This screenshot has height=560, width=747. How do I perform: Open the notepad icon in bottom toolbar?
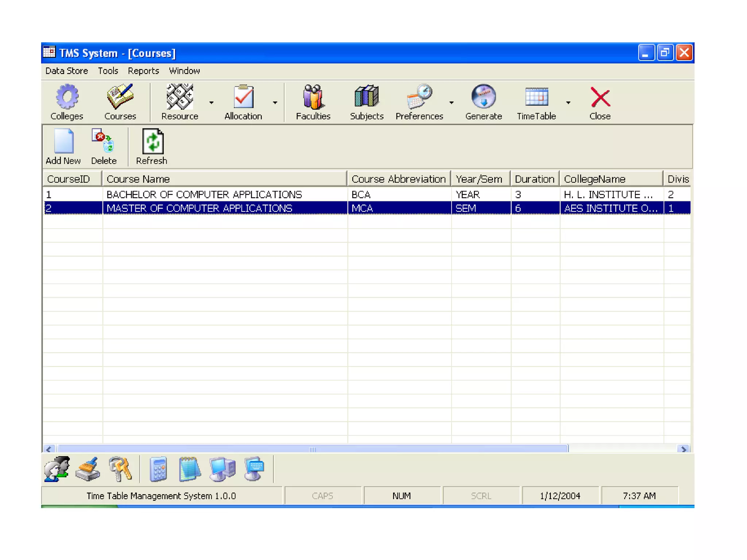click(189, 469)
